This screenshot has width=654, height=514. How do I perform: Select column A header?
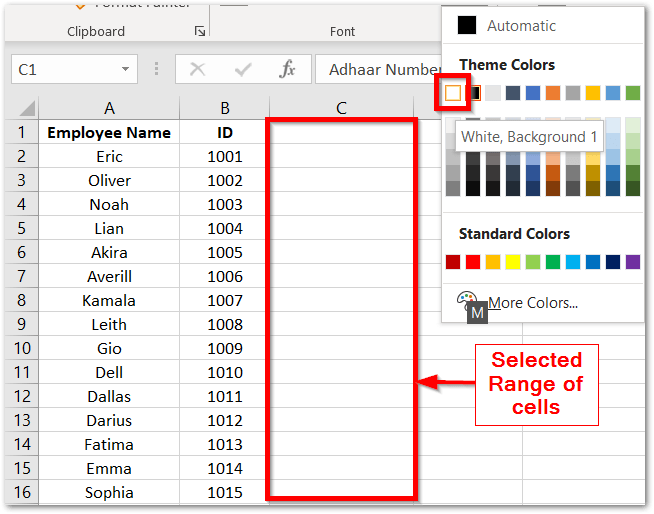click(109, 108)
